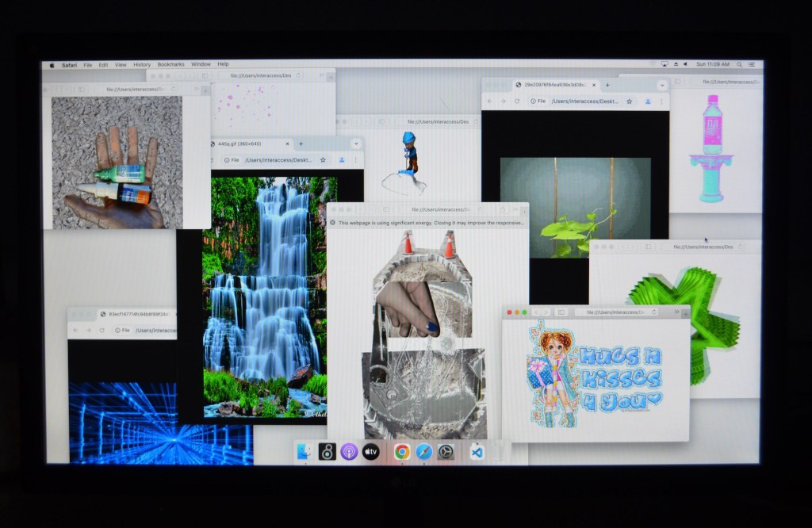
Task: Reload the page in the plant image Chrome window
Action: [x=517, y=101]
